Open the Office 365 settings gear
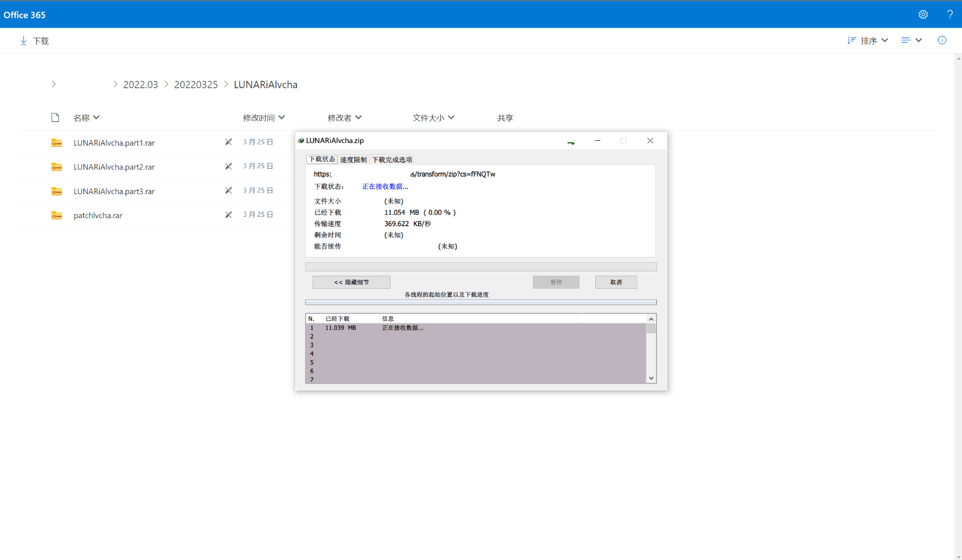Screen dimensions: 962x560 pyautogui.click(x=923, y=14)
